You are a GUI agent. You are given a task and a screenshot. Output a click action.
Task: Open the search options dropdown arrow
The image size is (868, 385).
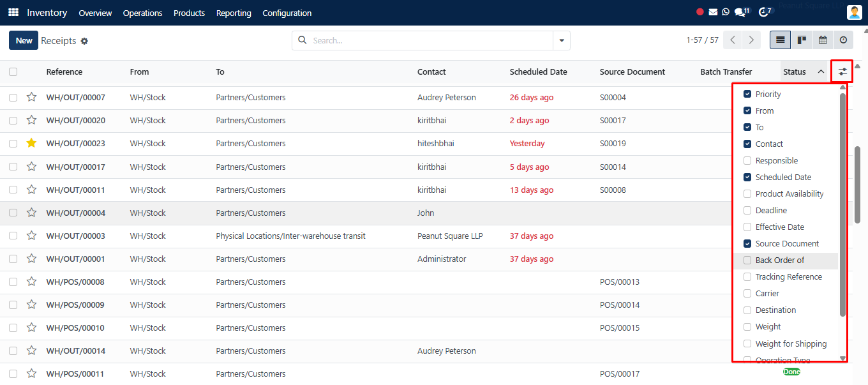[x=562, y=41]
